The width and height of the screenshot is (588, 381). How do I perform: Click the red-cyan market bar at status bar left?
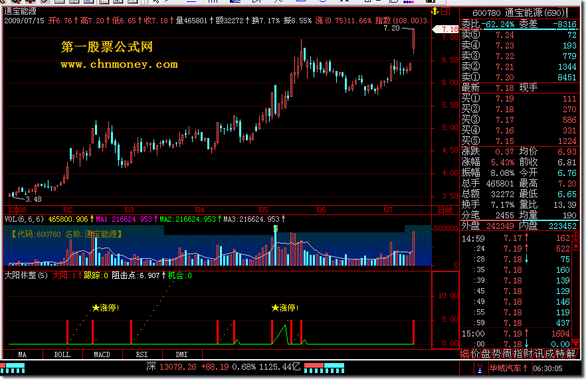(x=13, y=368)
